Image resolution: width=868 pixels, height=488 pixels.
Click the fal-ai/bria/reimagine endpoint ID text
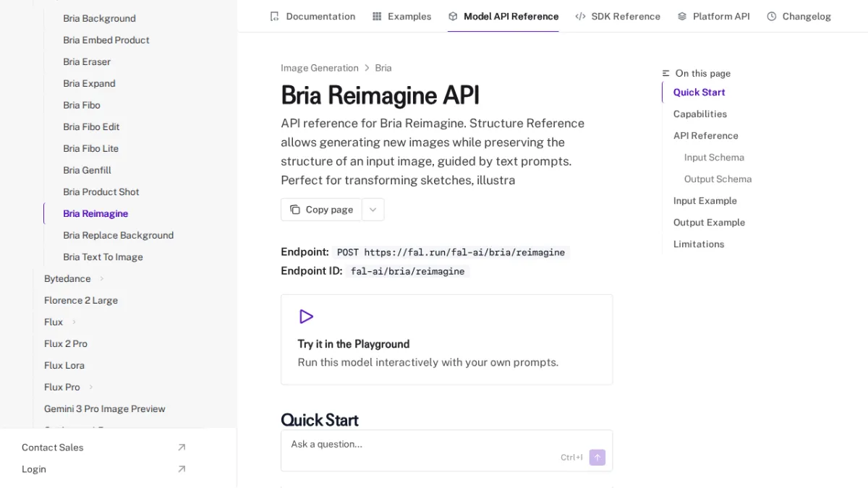407,271
